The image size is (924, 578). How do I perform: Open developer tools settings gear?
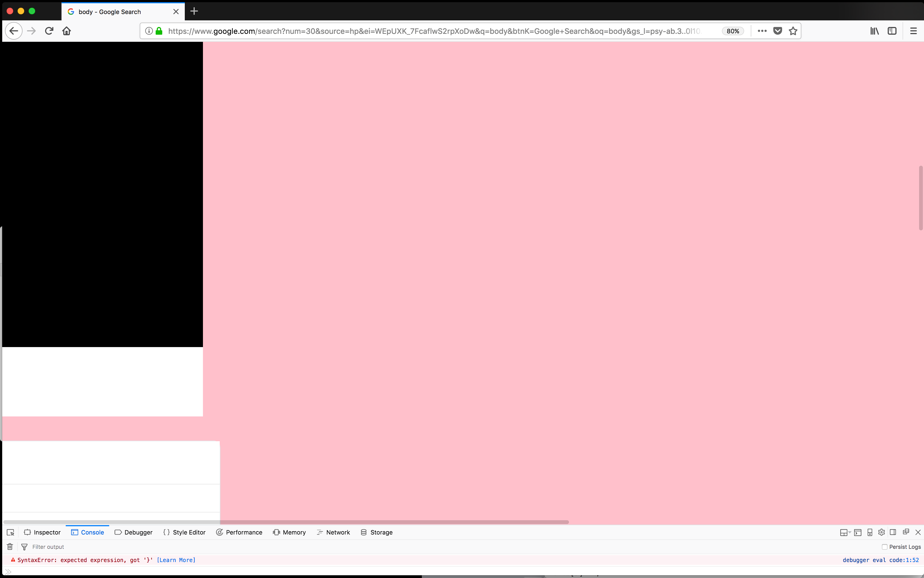pyautogui.click(x=882, y=532)
